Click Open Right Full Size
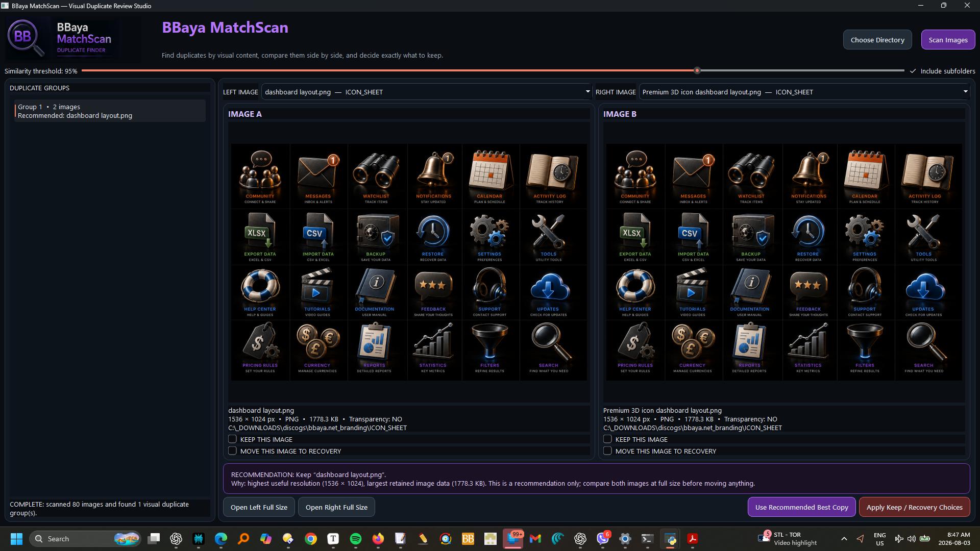 click(x=336, y=507)
